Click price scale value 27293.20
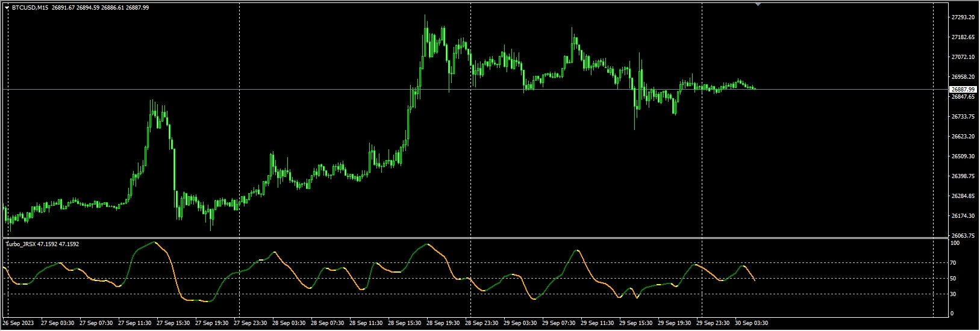This screenshot has height=331, width=980. coord(963,17)
